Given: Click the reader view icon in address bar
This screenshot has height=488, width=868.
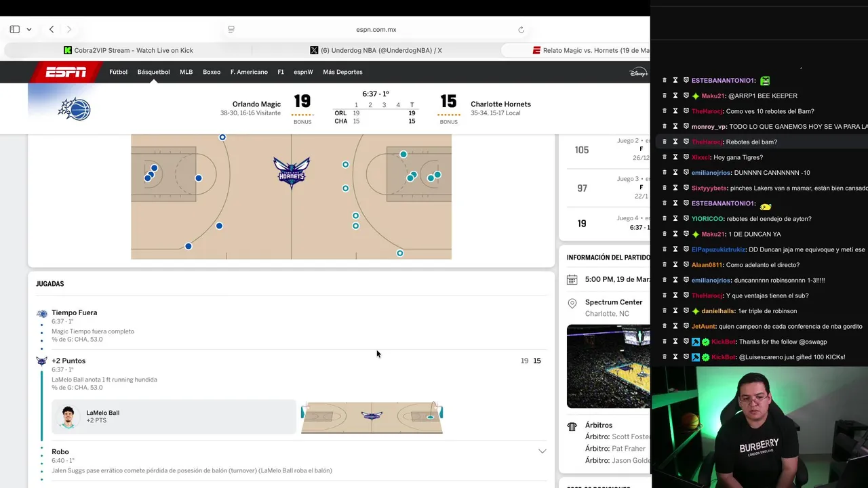Looking at the screenshot, I should point(231,29).
